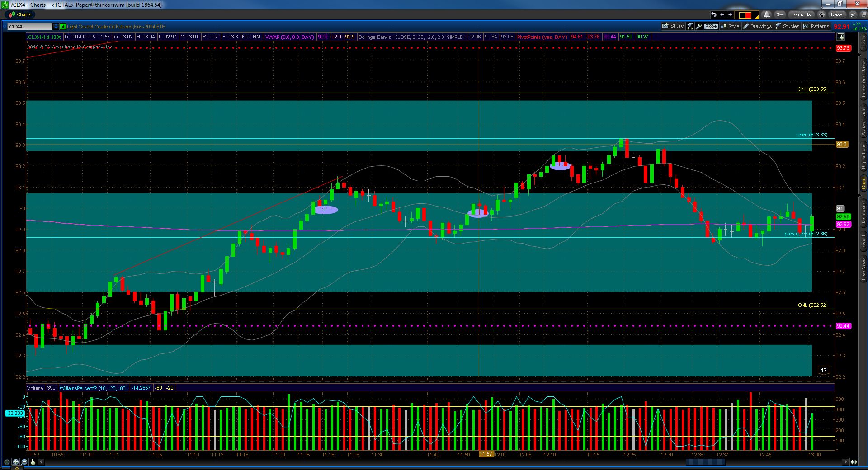
Task: Open the Times And Sales sidebar tab
Action: 863,79
